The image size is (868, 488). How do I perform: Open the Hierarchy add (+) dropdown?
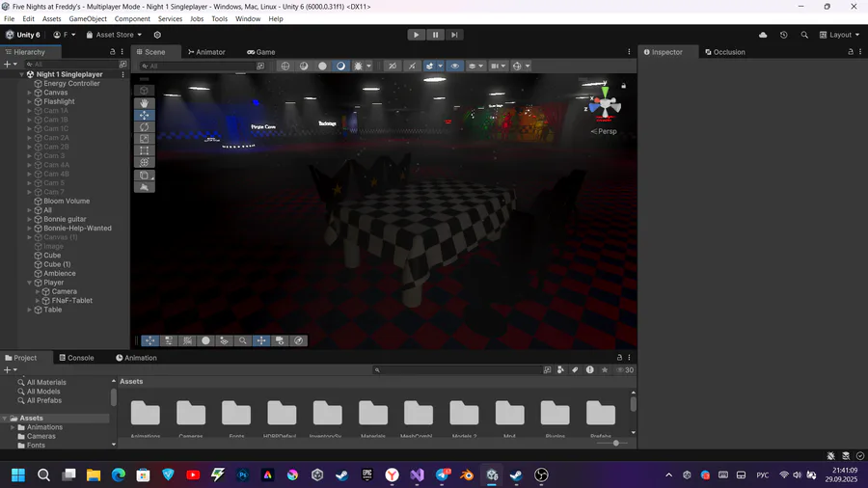pos(11,65)
